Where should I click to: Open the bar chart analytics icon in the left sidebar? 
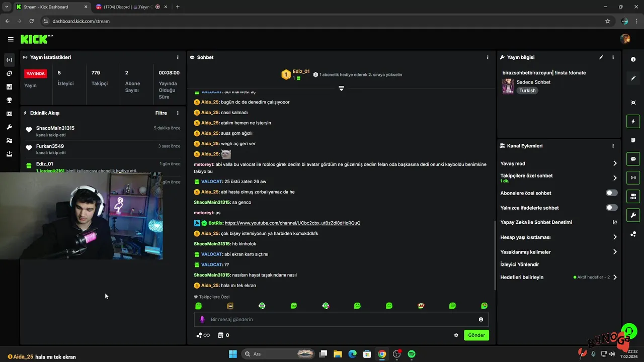tap(9, 87)
